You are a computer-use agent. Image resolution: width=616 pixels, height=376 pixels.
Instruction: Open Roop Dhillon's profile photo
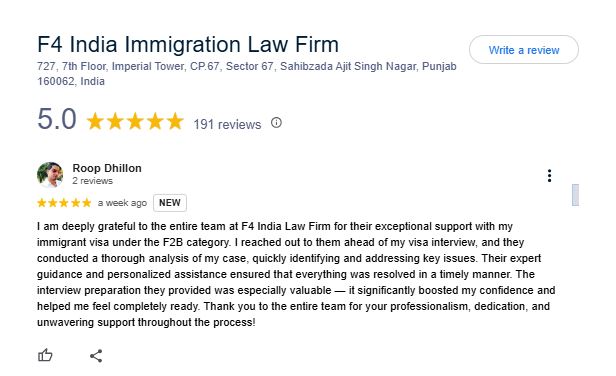50,174
